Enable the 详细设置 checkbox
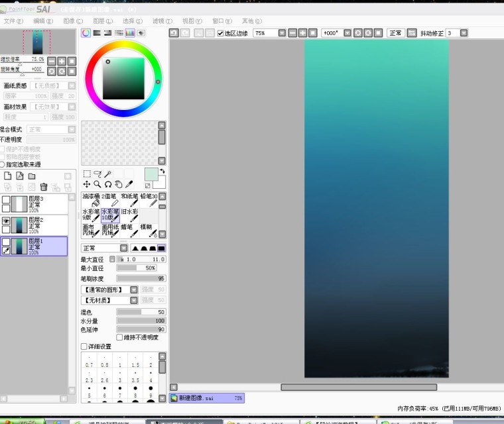This screenshot has height=424, width=504. [84, 346]
